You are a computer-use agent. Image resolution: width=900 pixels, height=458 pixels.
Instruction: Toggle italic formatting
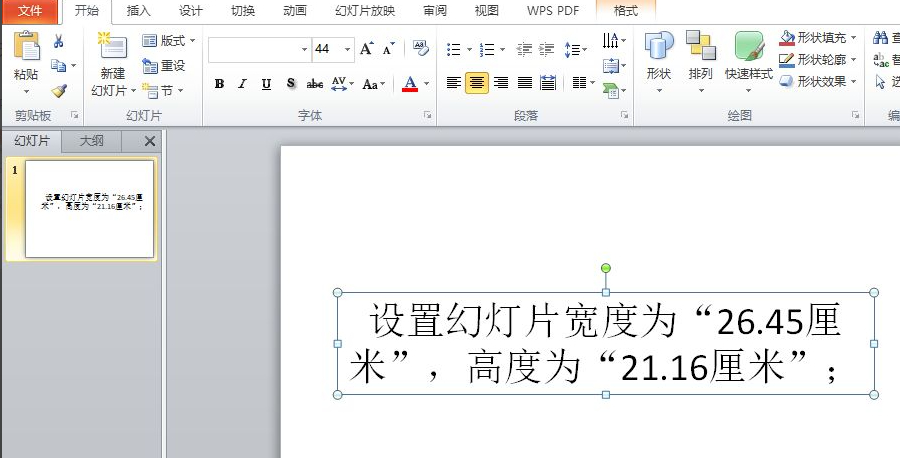[x=242, y=84]
